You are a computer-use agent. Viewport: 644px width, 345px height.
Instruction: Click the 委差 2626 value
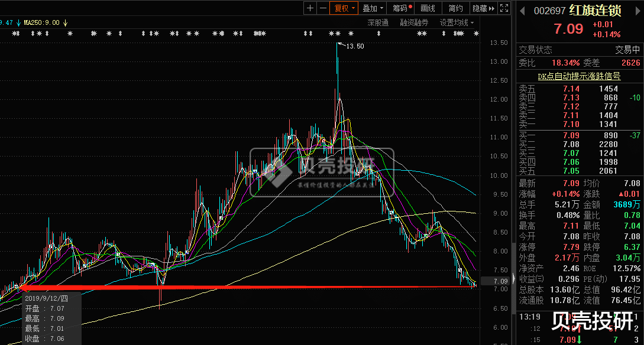pos(630,63)
